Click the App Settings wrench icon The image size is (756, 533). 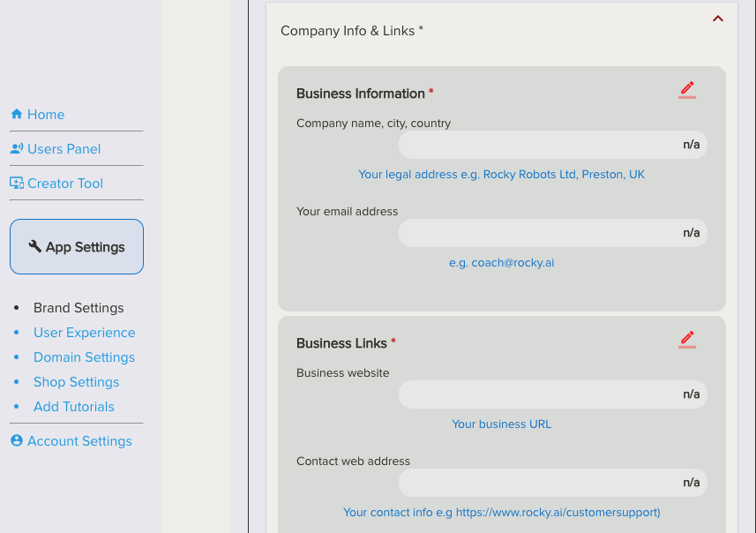point(35,247)
